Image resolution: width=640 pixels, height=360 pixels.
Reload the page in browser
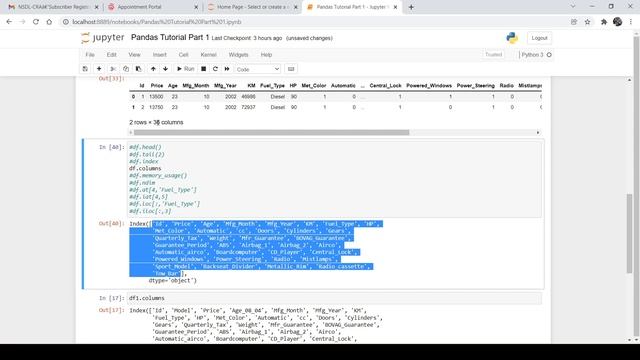pos(36,22)
